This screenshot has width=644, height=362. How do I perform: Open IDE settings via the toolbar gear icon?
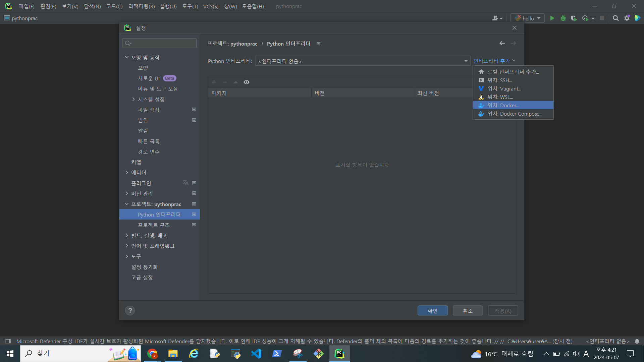click(x=627, y=18)
